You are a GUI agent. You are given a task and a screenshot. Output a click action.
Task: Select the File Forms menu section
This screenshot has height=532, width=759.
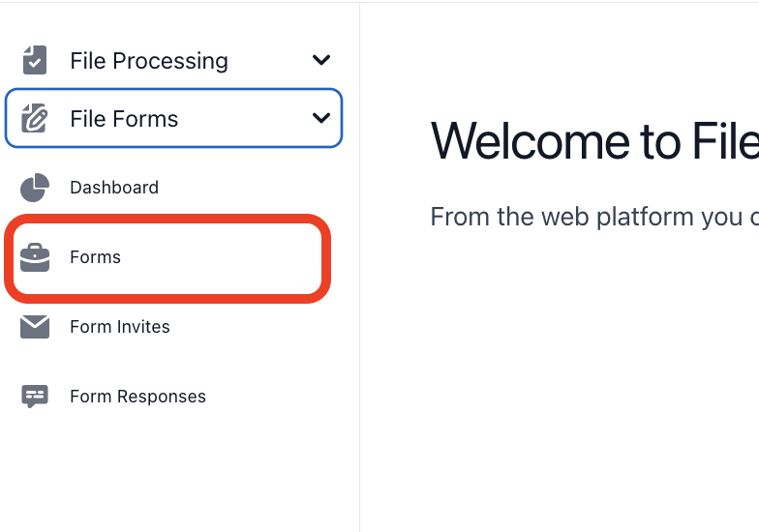click(124, 119)
